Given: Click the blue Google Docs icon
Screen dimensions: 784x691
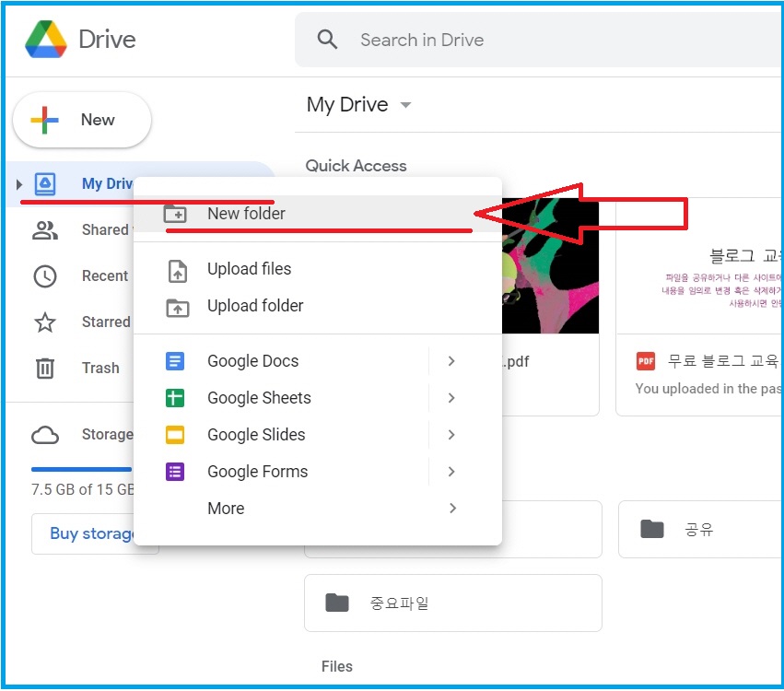Looking at the screenshot, I should point(175,361).
